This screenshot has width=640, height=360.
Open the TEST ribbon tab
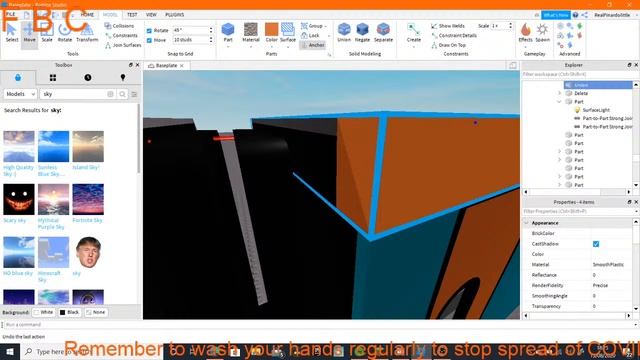[132, 15]
